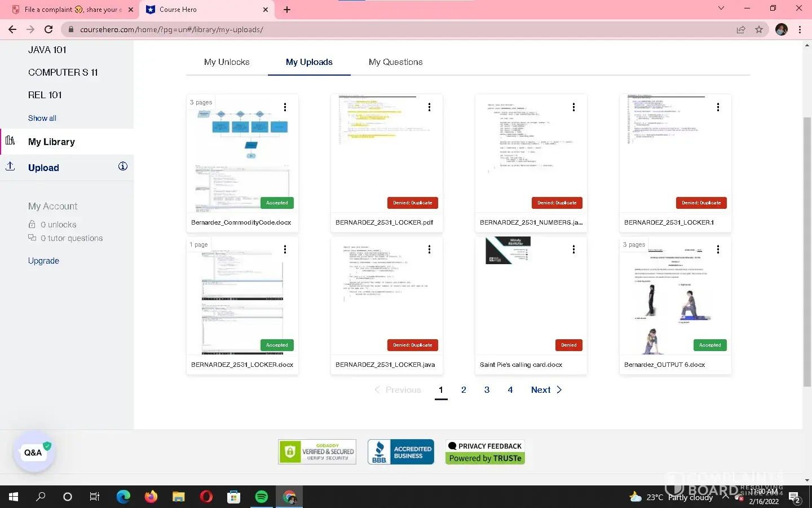Open options menu for BERNARDEZ_2531_LOCKER.docx
The width and height of the screenshot is (812, 508).
pyautogui.click(x=285, y=249)
